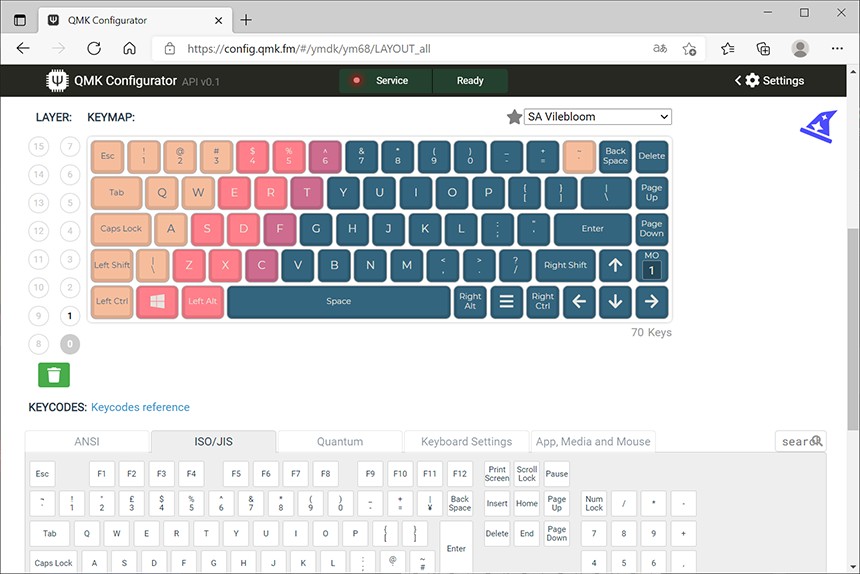Switch to the Quantum keycodes tab

340,441
